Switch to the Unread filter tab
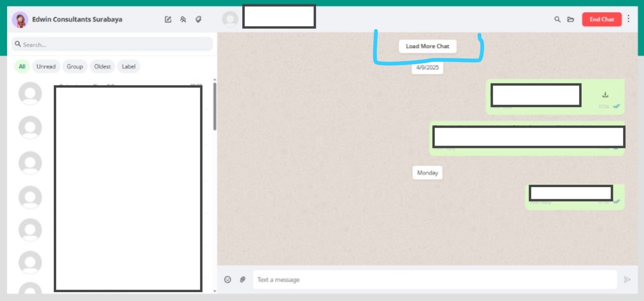Screen dimensions: 644x301 [x=46, y=66]
